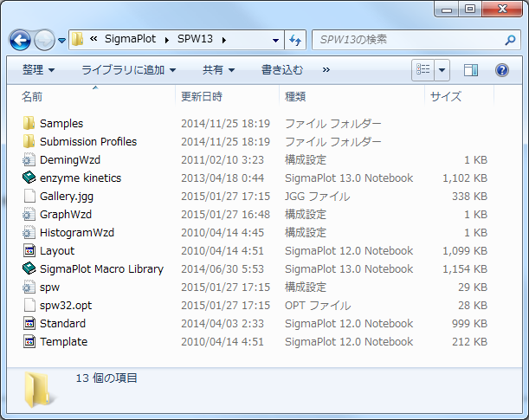Screen dimensions: 529x420
Task: Click the Samples folder name
Action: [61, 124]
